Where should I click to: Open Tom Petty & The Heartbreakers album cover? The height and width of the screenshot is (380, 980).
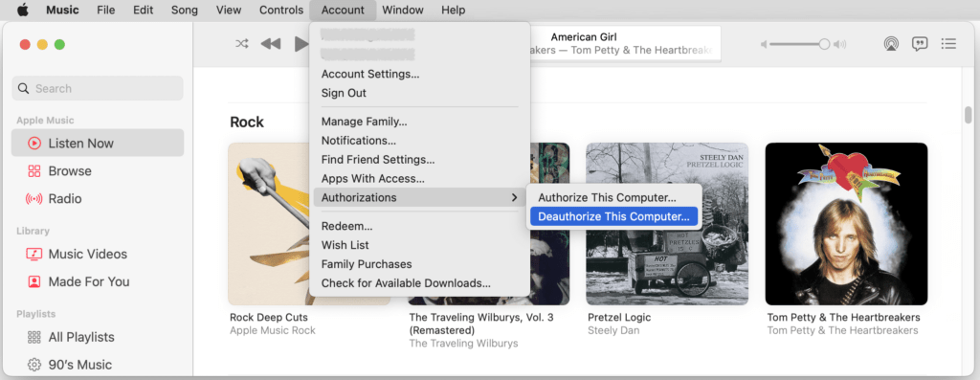pyautogui.click(x=846, y=224)
